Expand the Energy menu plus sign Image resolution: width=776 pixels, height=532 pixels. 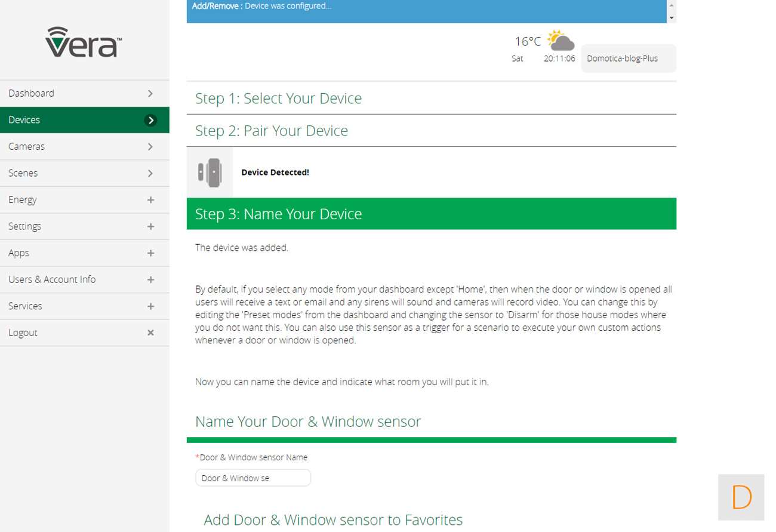(x=150, y=200)
